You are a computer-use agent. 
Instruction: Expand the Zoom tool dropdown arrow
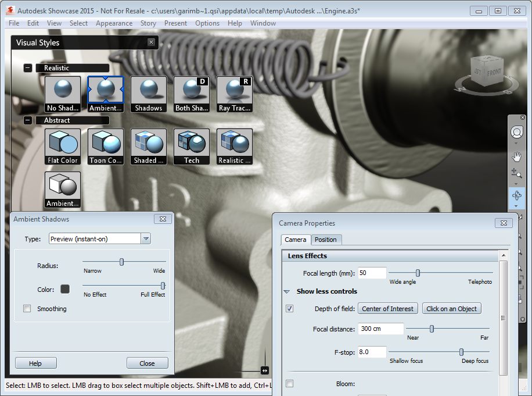[x=516, y=184]
